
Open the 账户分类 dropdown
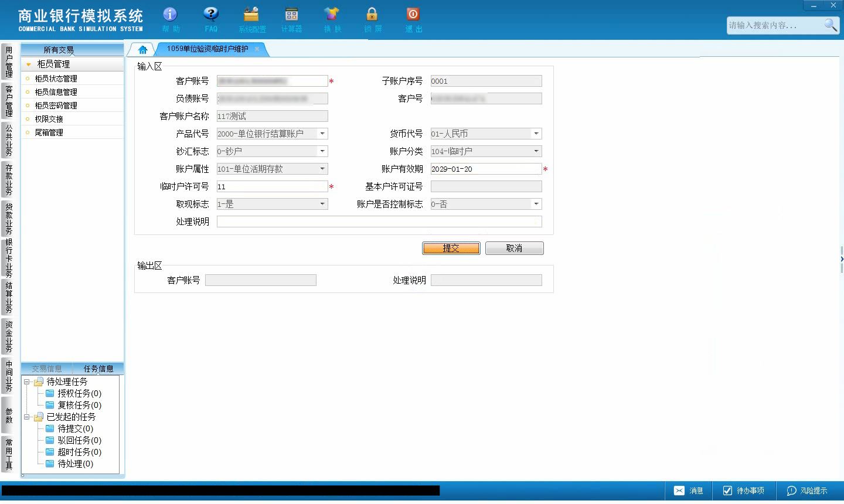(536, 151)
